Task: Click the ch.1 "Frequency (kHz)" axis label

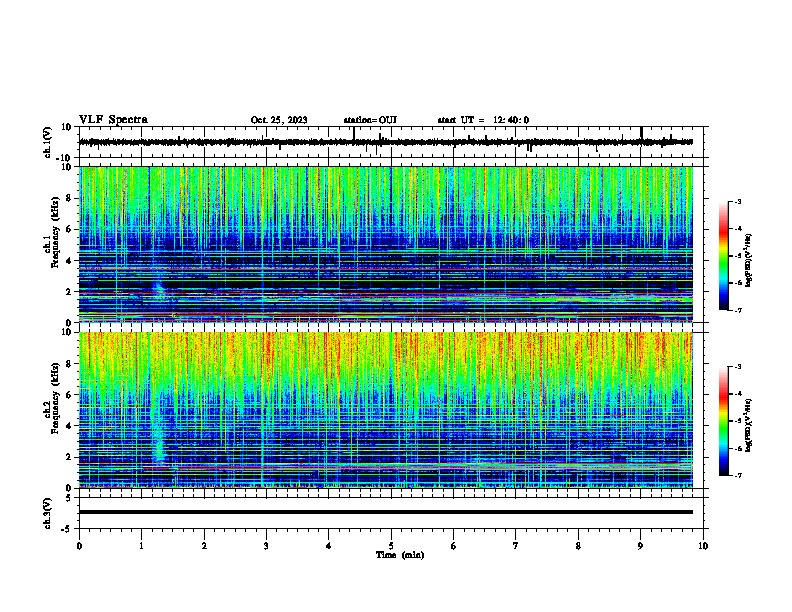Action: click(56, 232)
